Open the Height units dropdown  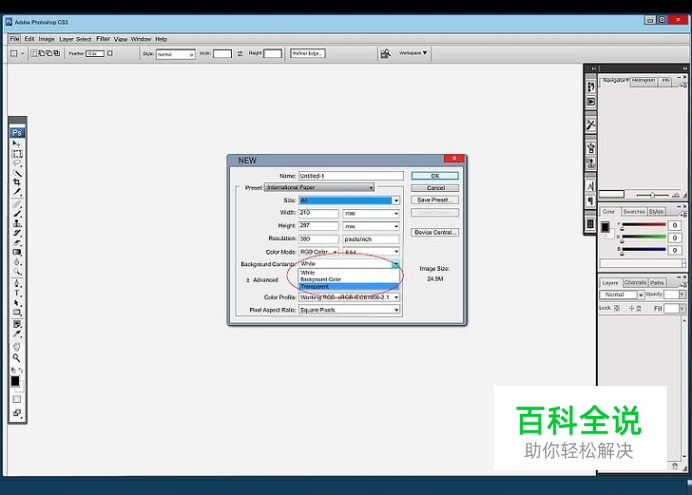click(371, 226)
